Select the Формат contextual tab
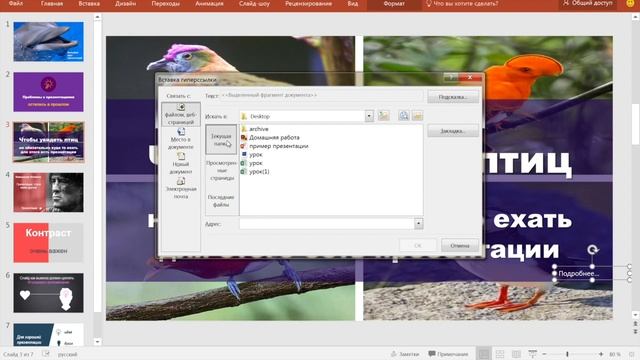 pos(394,4)
